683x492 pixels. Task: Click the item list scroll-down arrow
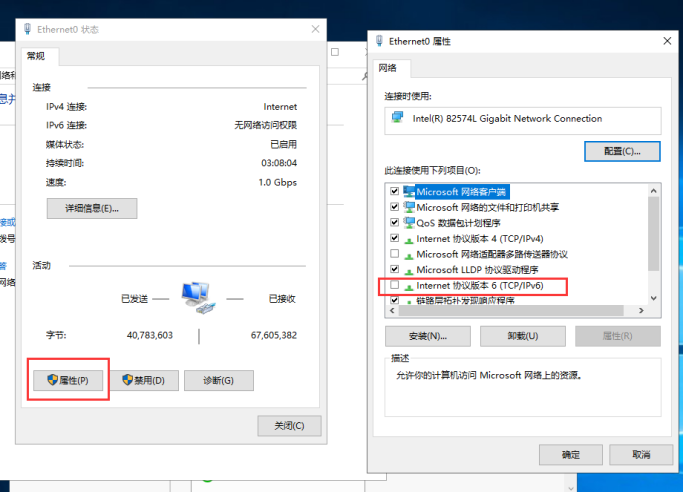pyautogui.click(x=653, y=298)
